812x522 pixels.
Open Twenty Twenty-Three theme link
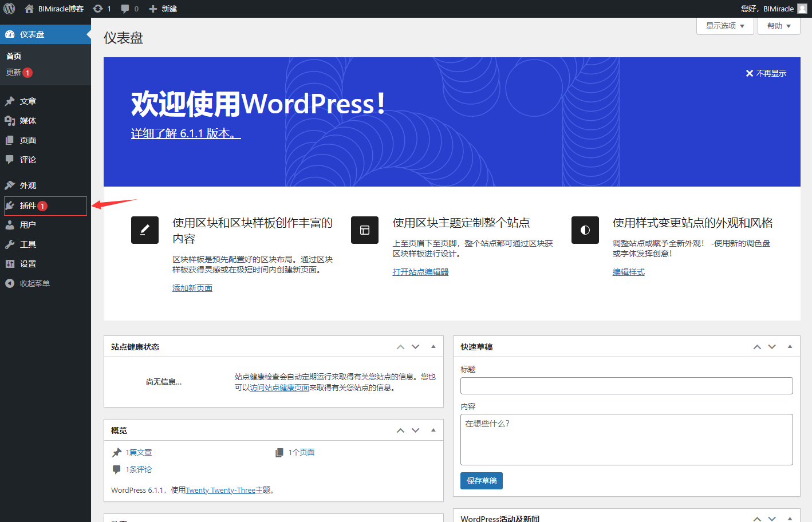click(220, 491)
